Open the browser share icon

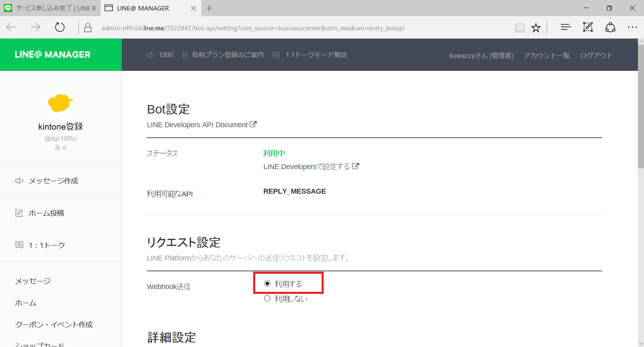(x=610, y=27)
